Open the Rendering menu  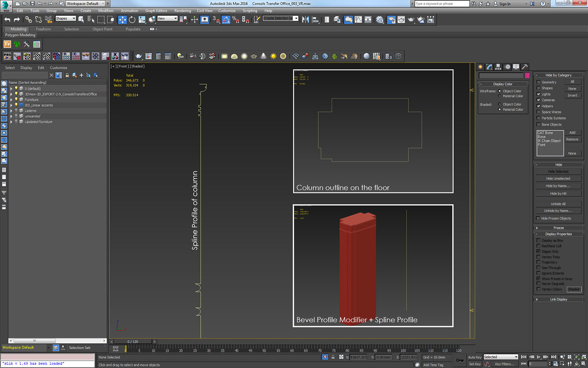click(x=182, y=11)
